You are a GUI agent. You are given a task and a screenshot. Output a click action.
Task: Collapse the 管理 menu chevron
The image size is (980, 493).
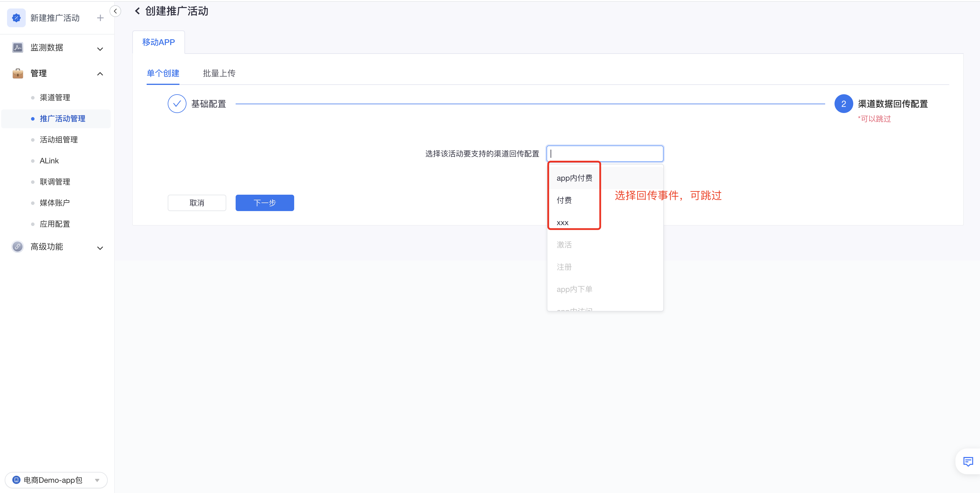100,74
